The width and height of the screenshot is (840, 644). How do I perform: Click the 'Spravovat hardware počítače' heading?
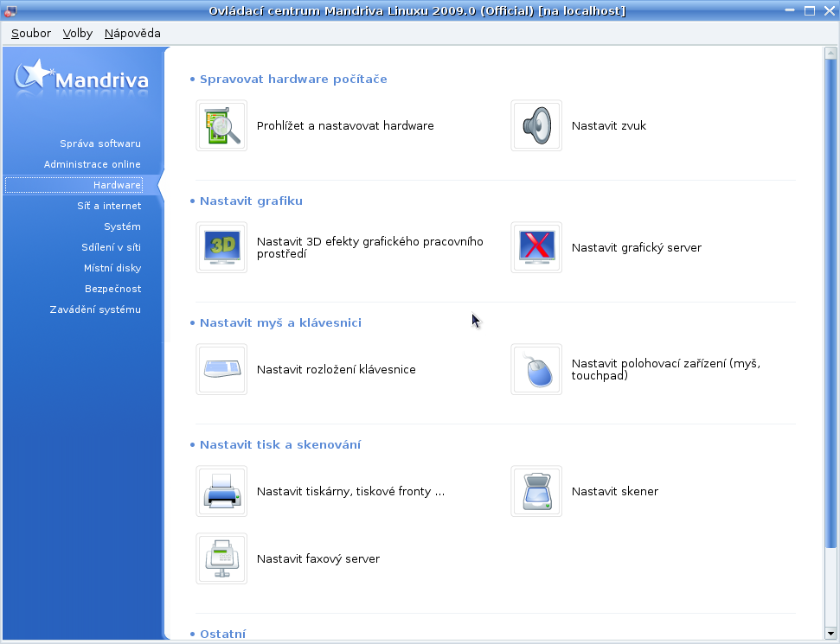click(293, 80)
